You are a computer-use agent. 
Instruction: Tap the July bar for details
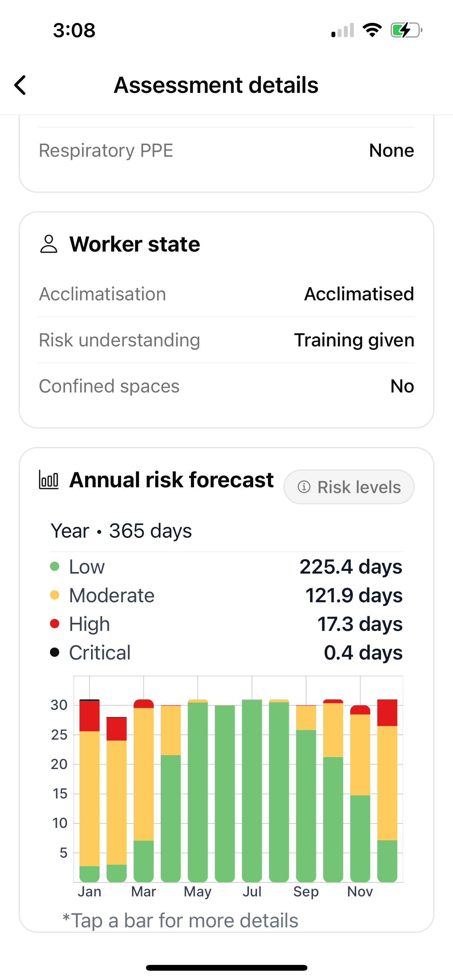252,791
